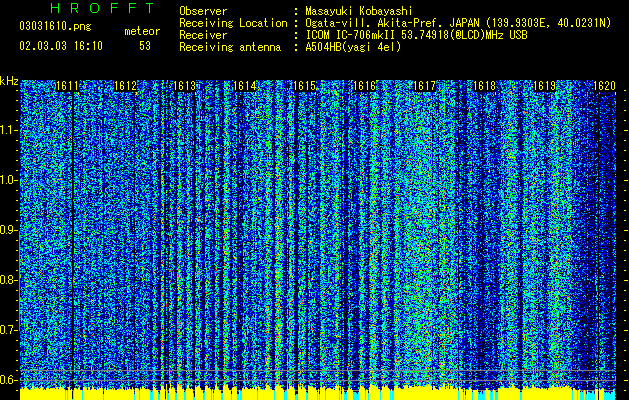This screenshot has height=400, width=629.
Task: Click the 1612 time marker
Action: click(126, 86)
